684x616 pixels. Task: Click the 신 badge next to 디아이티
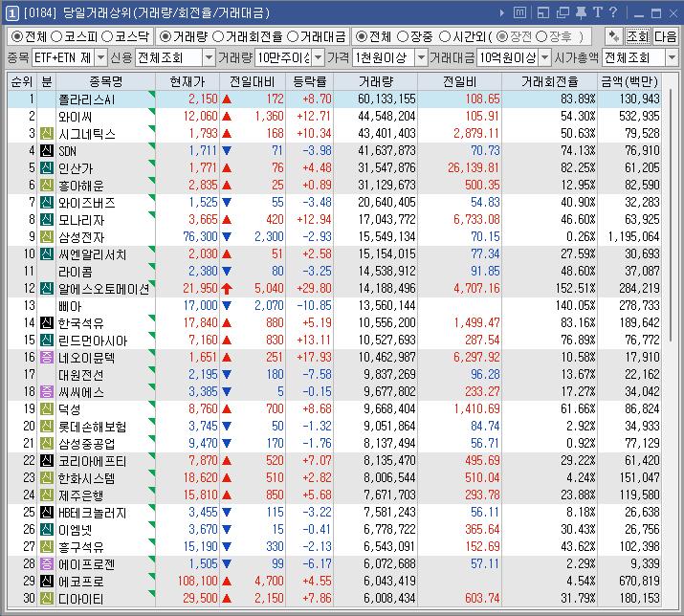(47, 598)
